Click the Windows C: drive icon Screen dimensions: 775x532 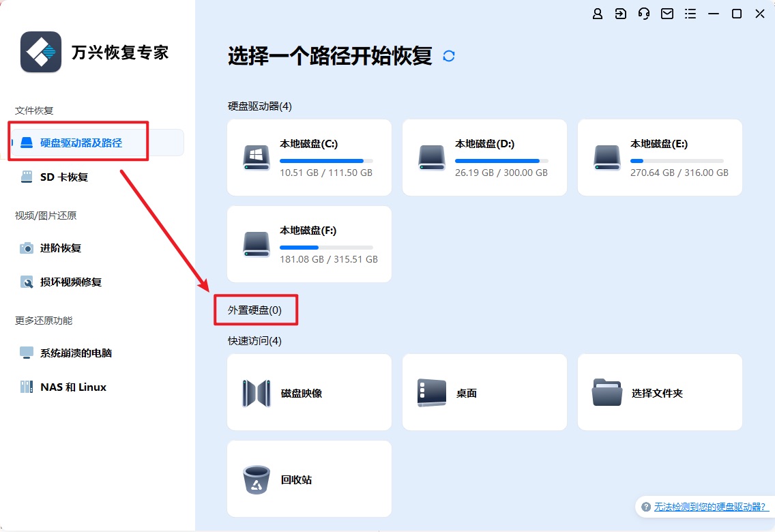point(257,158)
